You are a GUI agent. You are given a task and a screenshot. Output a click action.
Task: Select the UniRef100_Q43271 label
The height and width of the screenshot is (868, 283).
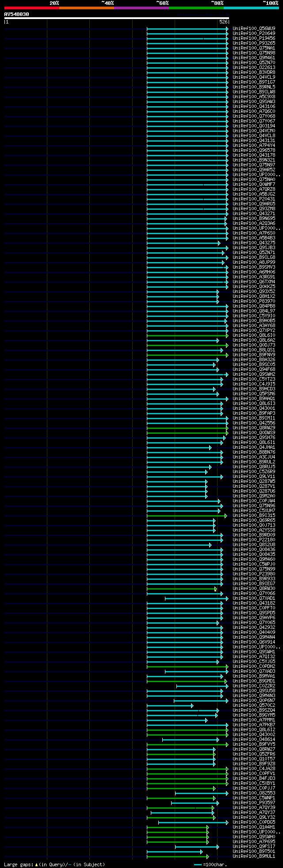click(254, 213)
